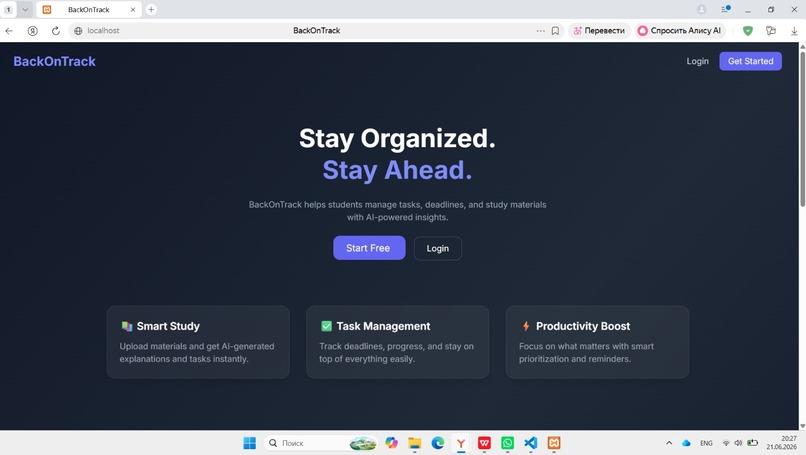Click the Task Management card heading
The image size is (806, 455).
click(383, 326)
